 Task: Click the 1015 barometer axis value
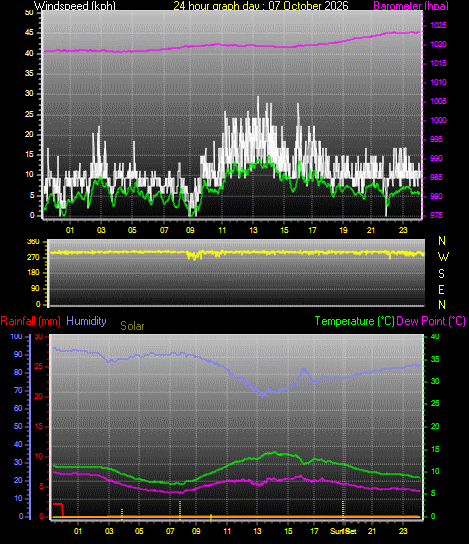tap(438, 63)
